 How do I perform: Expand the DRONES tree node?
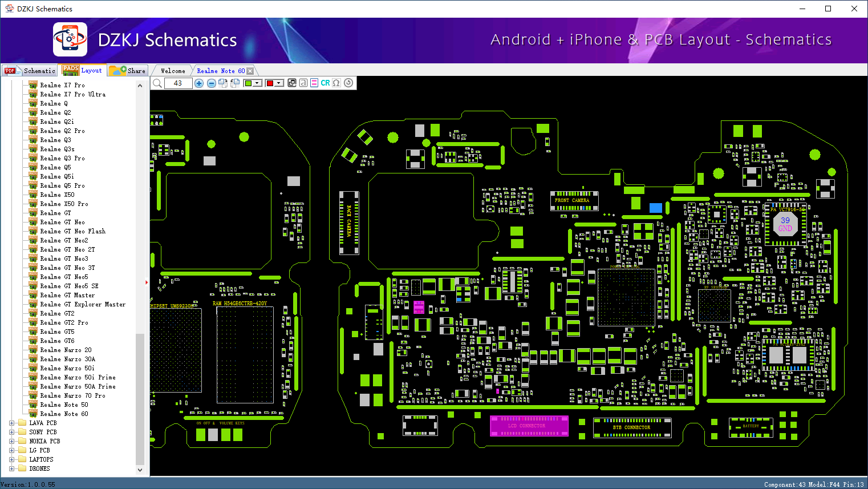[11, 468]
